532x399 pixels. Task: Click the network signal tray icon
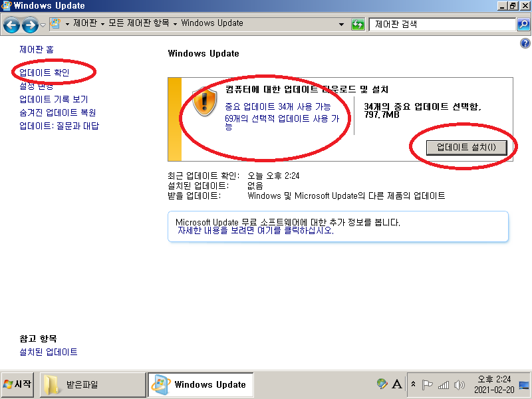tap(444, 385)
